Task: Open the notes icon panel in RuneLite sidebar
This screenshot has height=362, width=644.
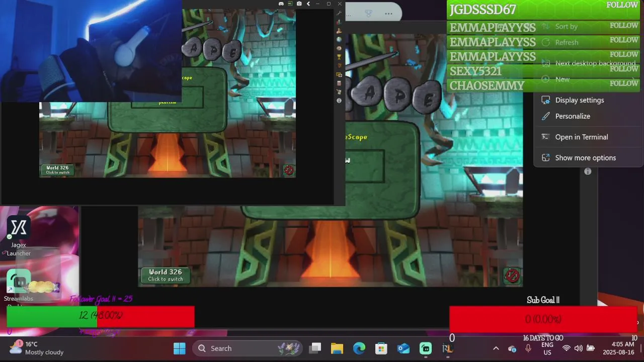Action: point(339,92)
